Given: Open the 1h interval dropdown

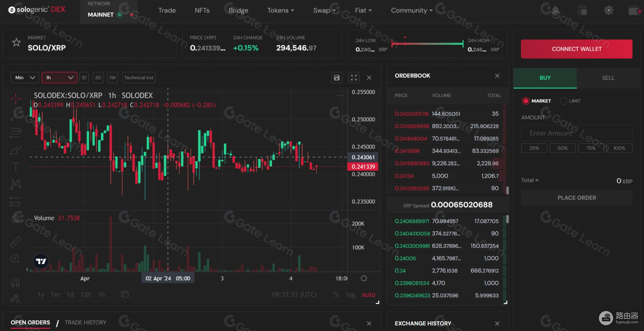Looking at the screenshot, I should click(x=59, y=78).
